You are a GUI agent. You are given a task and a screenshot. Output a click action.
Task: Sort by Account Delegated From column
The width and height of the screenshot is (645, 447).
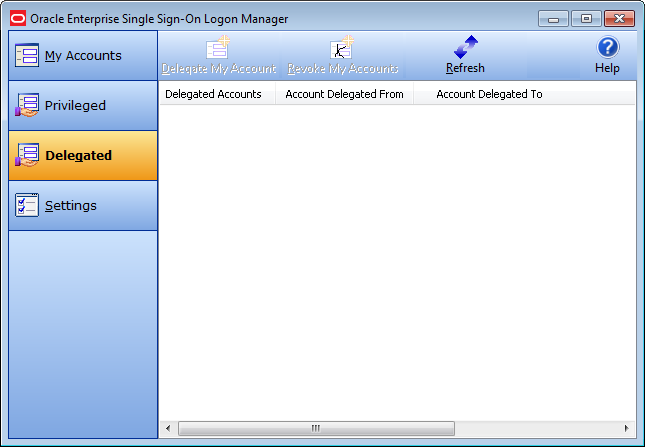(x=344, y=94)
